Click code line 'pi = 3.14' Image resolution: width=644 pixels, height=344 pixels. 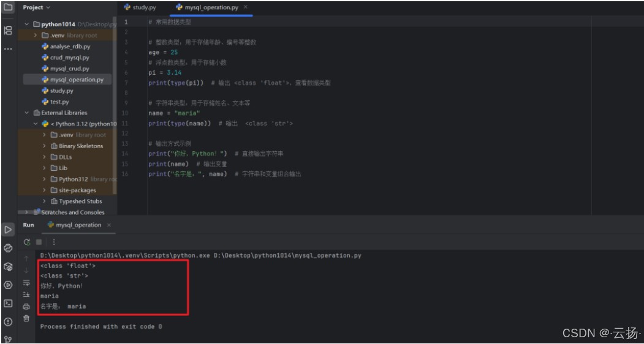tap(165, 73)
